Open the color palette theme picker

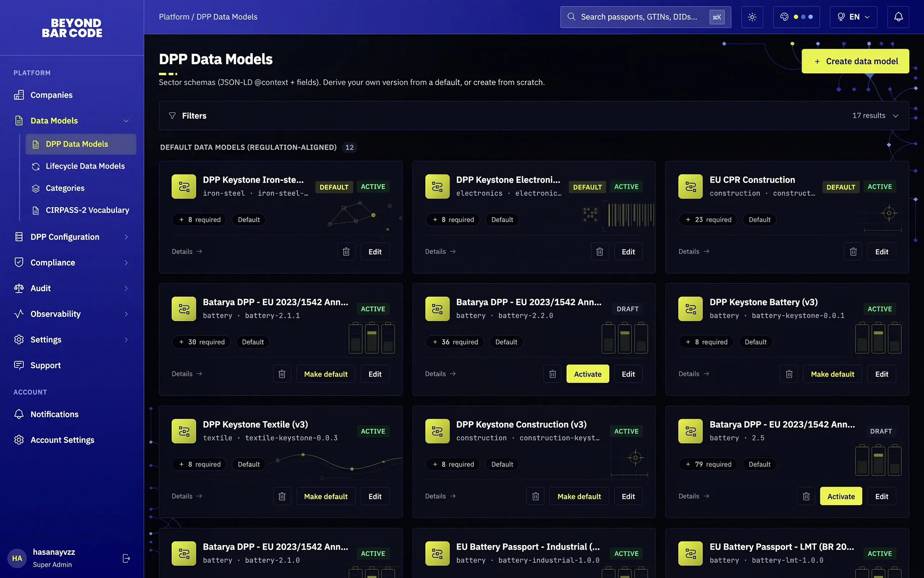796,17
